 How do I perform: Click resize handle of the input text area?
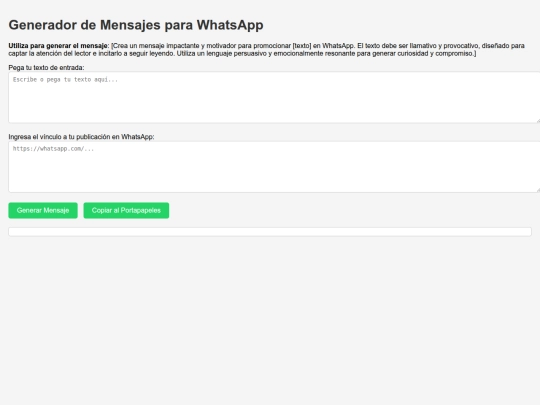tap(538, 121)
